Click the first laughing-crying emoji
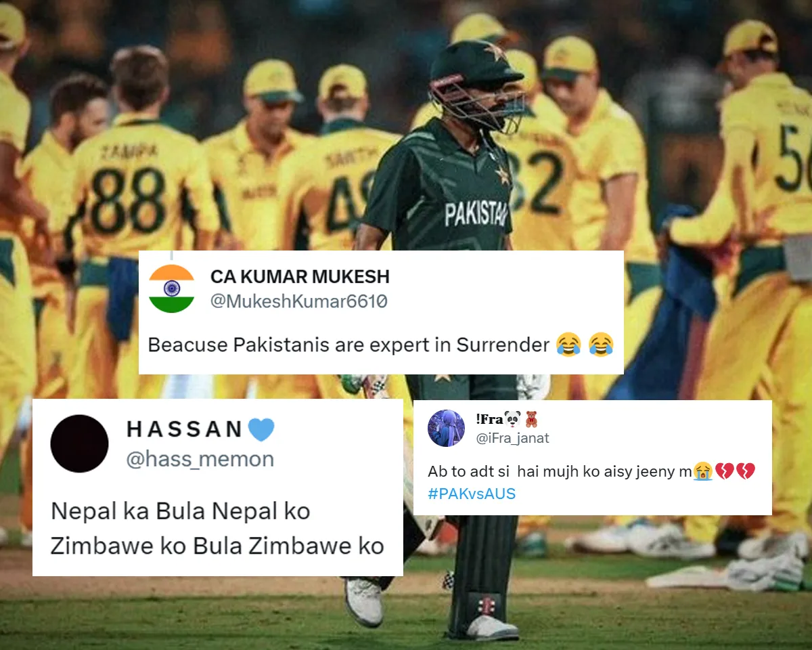This screenshot has height=650, width=812. pos(568,345)
